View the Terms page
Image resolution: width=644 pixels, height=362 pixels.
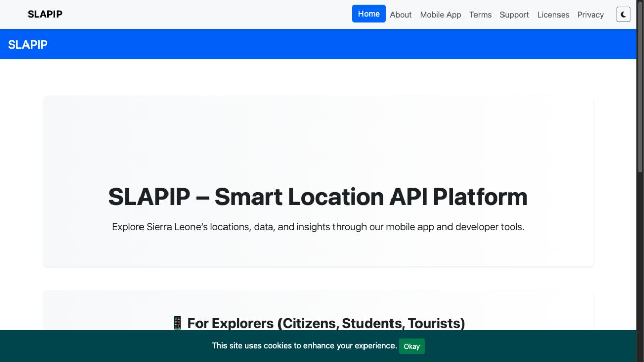(481, 15)
